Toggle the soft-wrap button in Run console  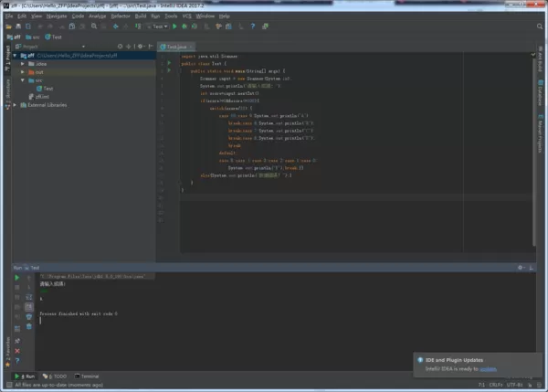29,297
